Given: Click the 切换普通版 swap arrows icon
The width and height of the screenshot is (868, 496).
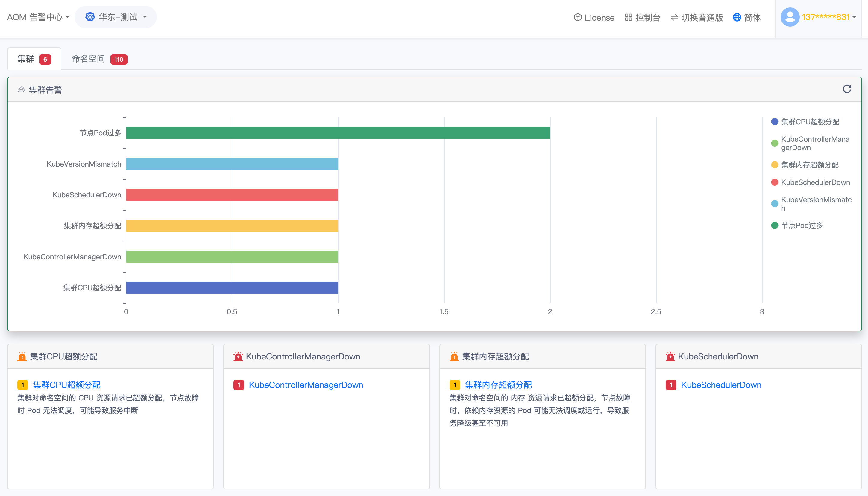Looking at the screenshot, I should [674, 17].
